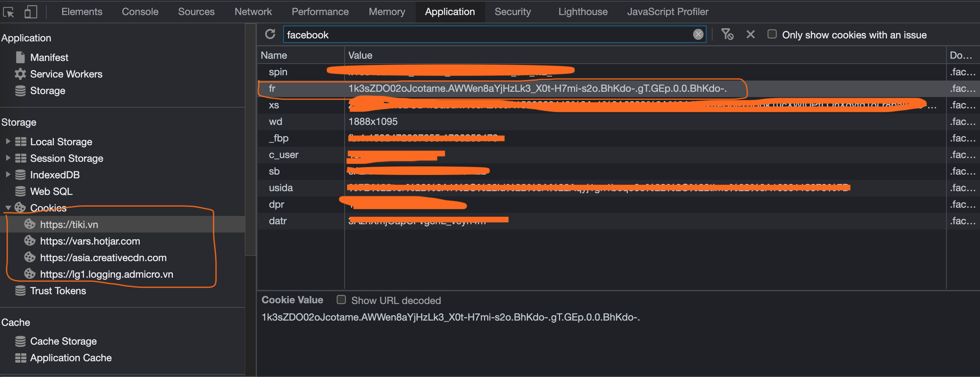Check Show URL decoded box
Screen dimensions: 980x377
(x=341, y=300)
